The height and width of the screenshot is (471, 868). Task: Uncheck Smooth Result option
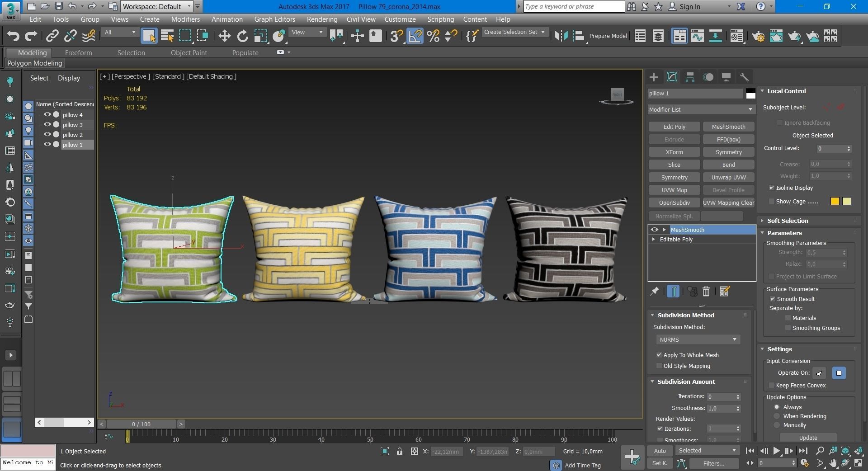pyautogui.click(x=773, y=299)
